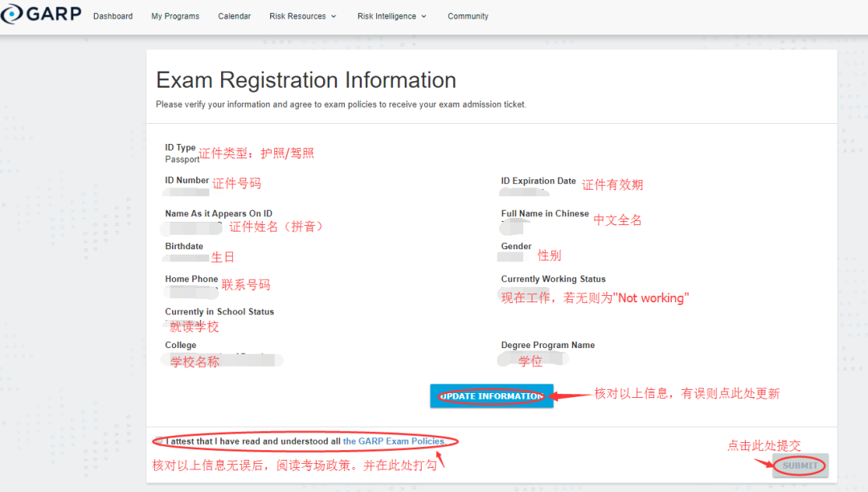Expand the Risk Intelligence dropdown
Viewport: 868px width, 492px height.
click(392, 16)
